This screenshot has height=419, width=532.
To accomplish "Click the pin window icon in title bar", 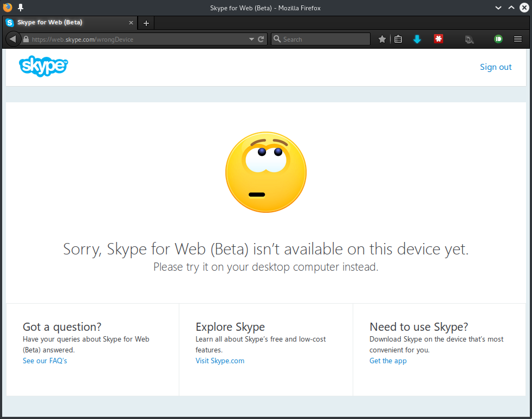I will (x=21, y=8).
